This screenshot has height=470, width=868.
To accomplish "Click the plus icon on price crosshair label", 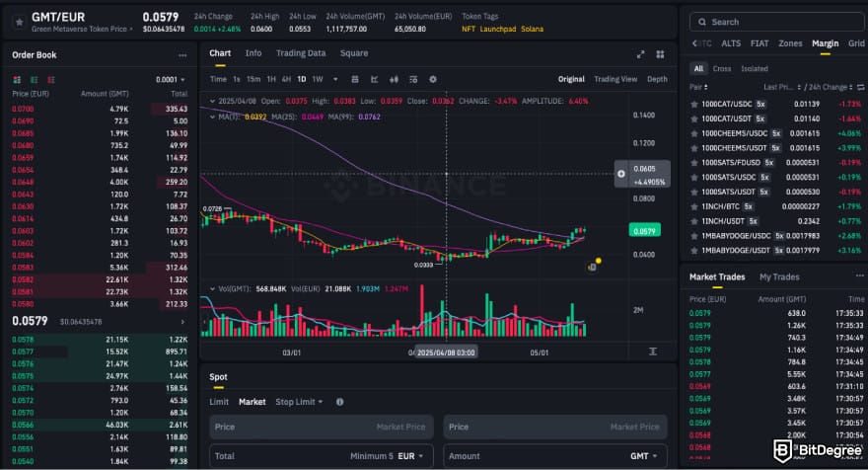I will tap(621, 174).
